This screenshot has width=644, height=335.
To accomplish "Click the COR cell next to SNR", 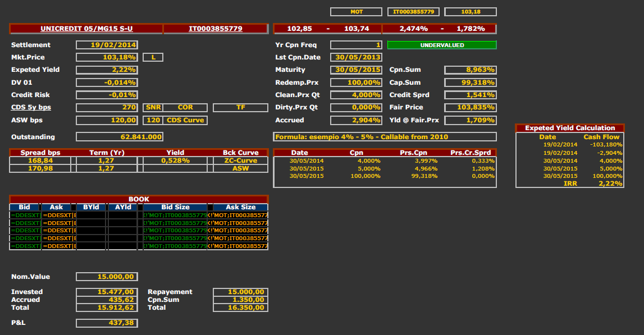I will click(x=185, y=108).
